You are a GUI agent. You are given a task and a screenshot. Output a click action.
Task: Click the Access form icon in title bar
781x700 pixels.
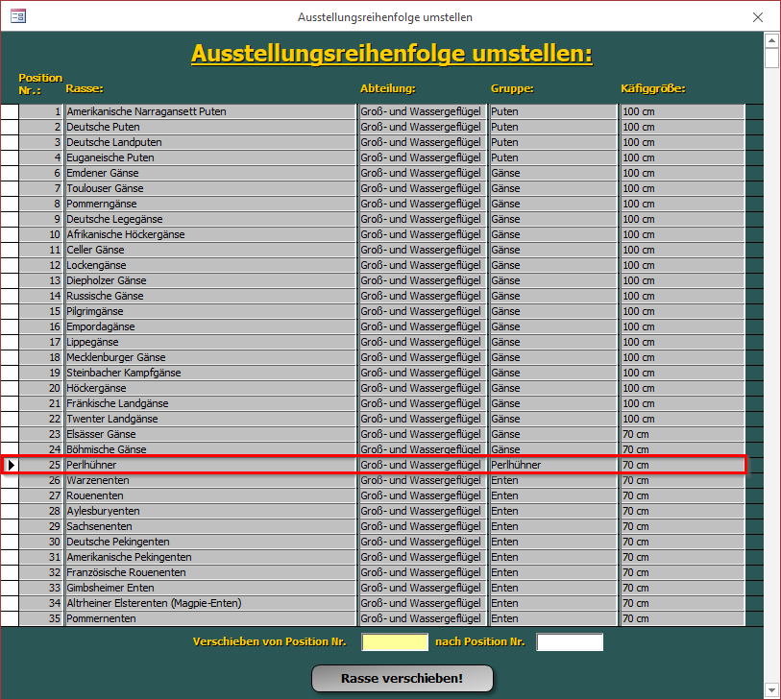pos(17,16)
